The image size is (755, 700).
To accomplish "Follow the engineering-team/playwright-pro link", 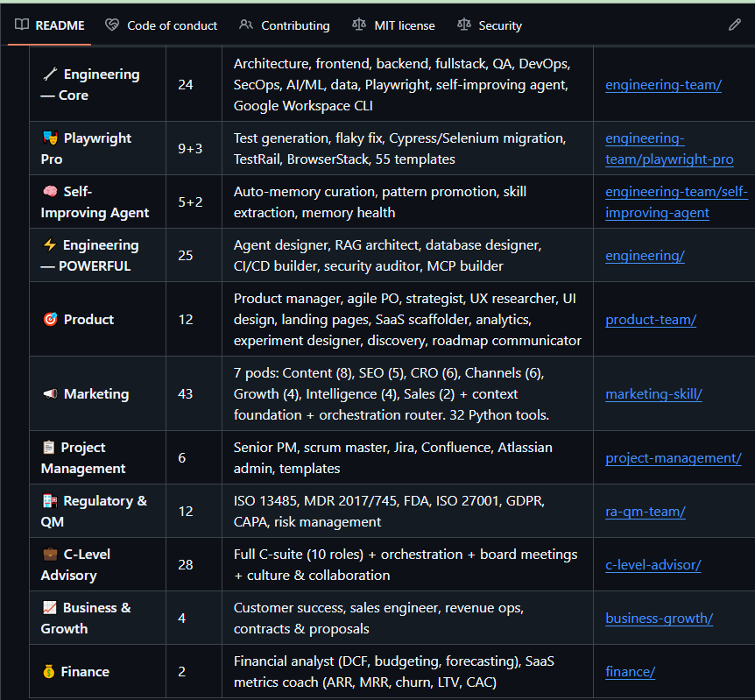I will [668, 149].
